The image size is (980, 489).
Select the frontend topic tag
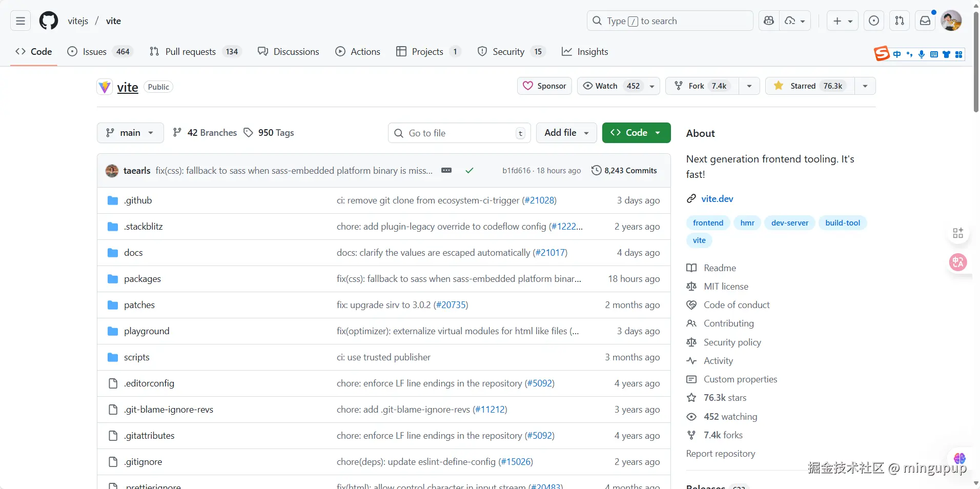(x=708, y=223)
